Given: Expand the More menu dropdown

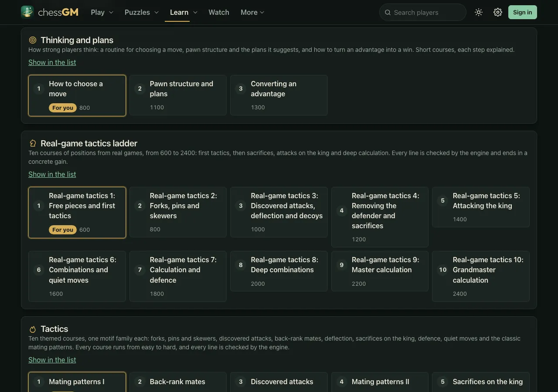Looking at the screenshot, I should pyautogui.click(x=252, y=12).
